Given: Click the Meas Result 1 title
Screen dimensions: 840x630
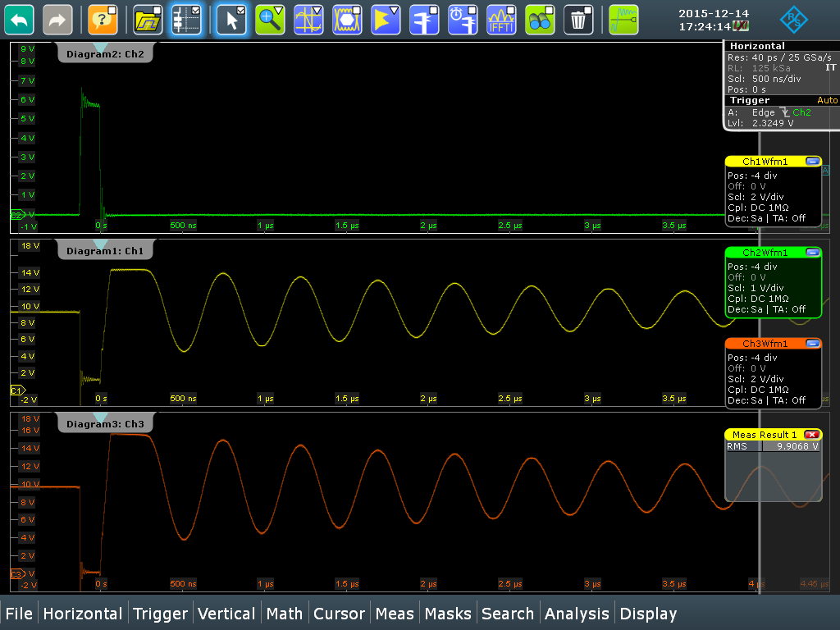Looking at the screenshot, I should pos(765,435).
